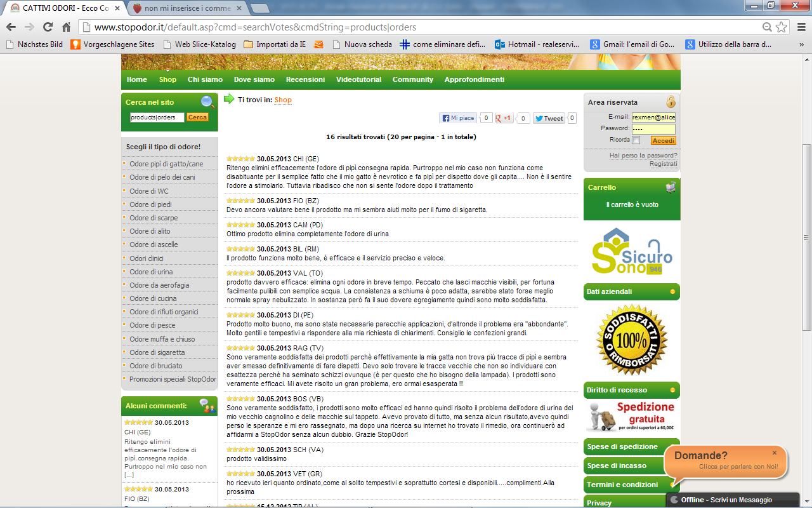
Task: Click the Facebook Mi piace button
Action: pyautogui.click(x=458, y=118)
